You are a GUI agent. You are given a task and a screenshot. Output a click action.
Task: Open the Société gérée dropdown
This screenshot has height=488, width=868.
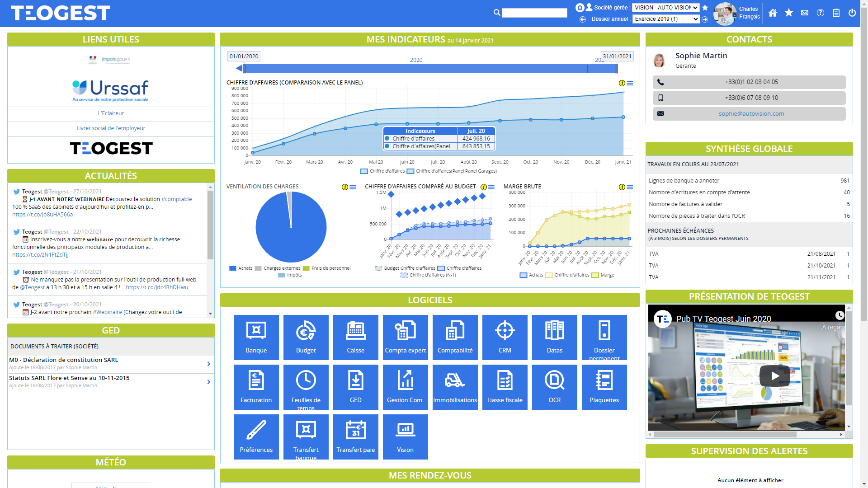(665, 8)
